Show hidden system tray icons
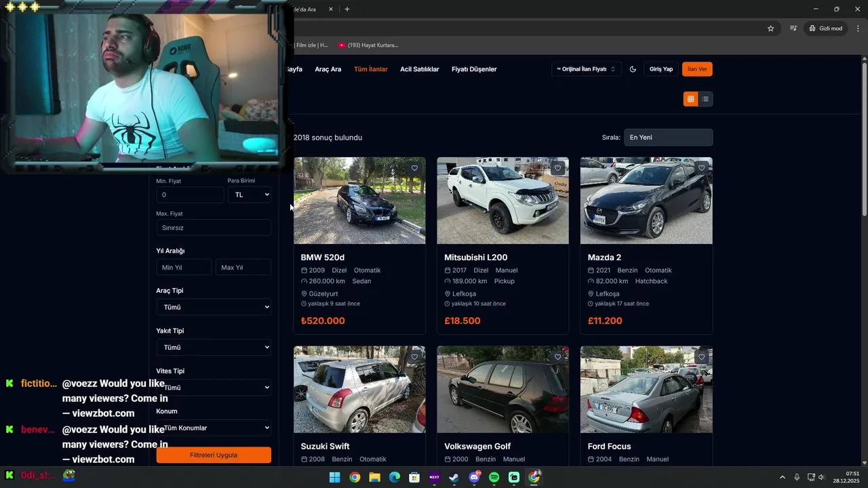The image size is (868, 488). point(782,477)
